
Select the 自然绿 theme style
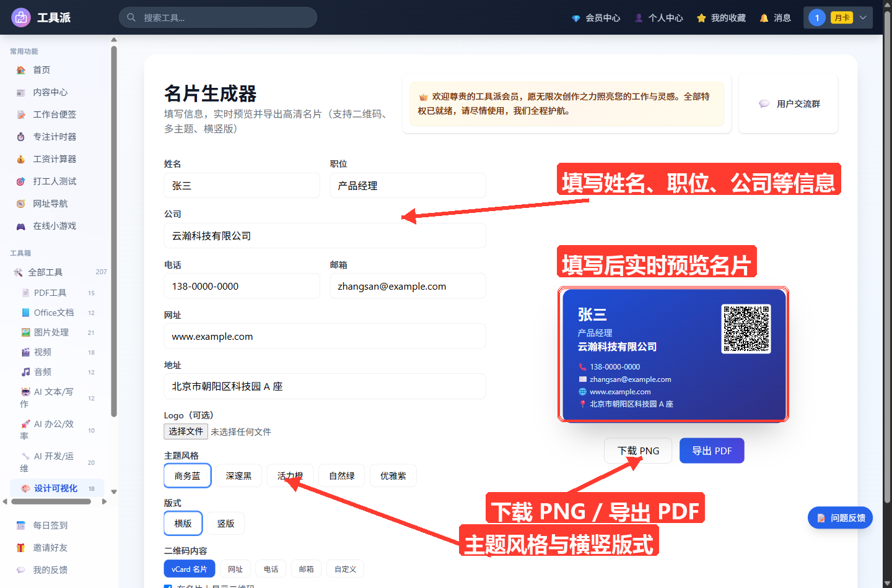pyautogui.click(x=342, y=475)
